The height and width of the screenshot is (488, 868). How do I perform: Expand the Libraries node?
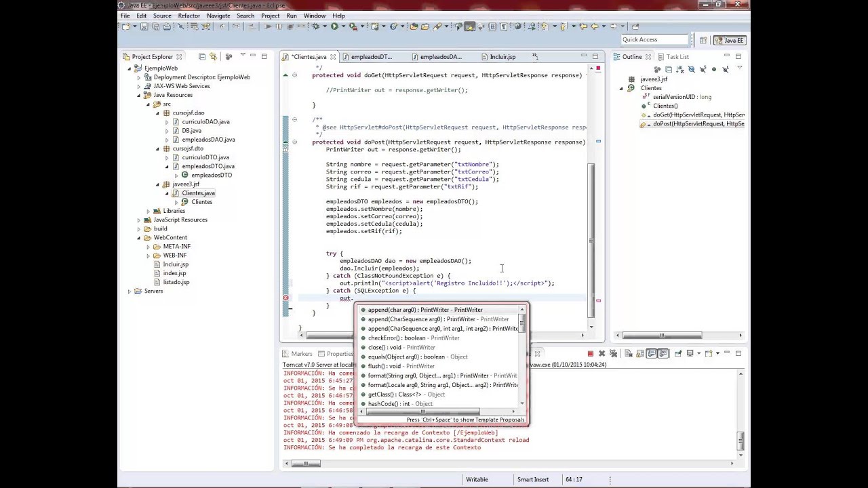point(149,211)
